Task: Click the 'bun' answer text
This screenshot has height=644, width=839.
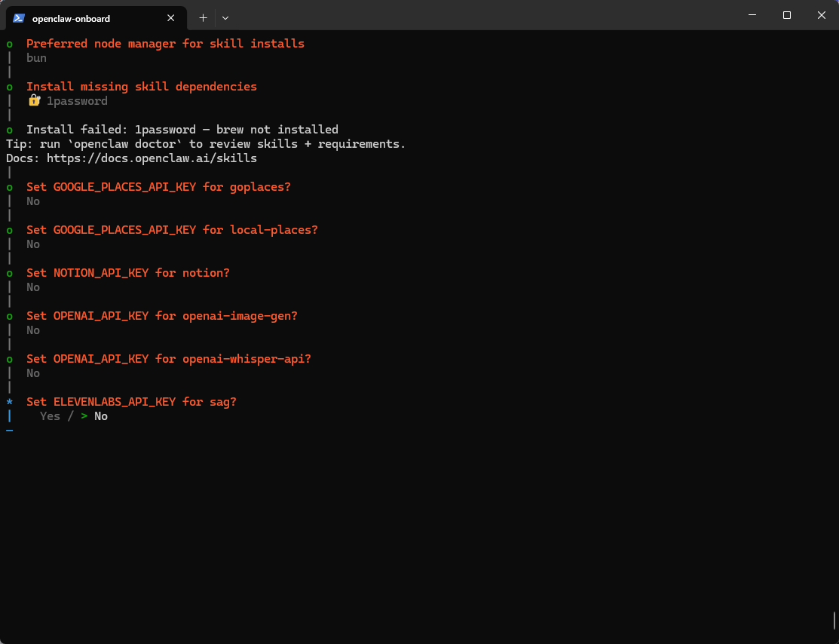Action: [36, 58]
